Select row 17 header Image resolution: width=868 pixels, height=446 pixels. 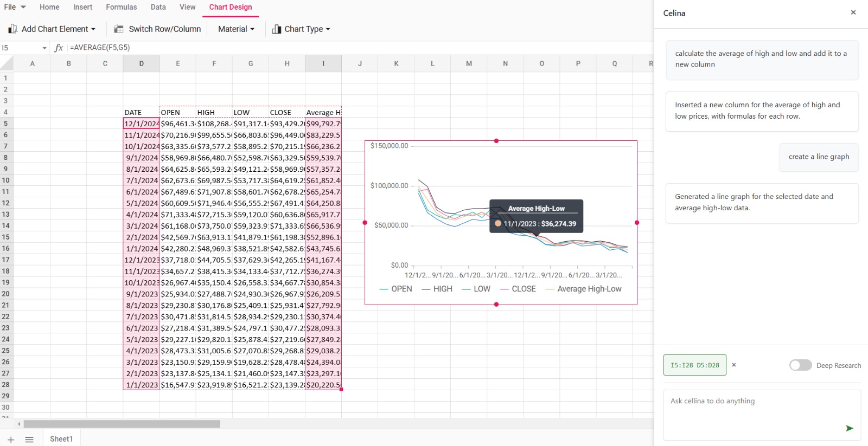point(6,260)
